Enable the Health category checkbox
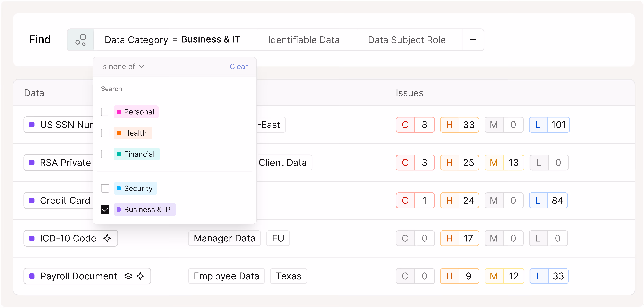Screen dimensions: 644x308 click(x=105, y=133)
